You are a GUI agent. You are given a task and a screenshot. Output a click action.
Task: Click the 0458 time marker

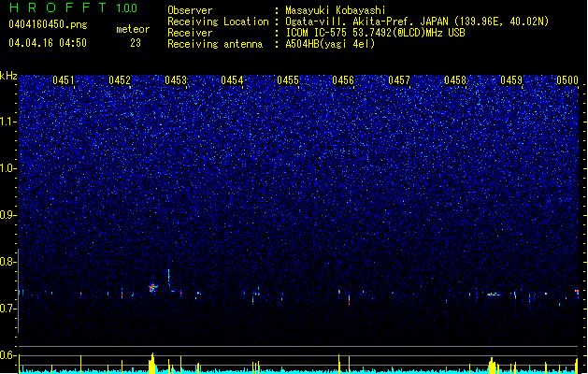[x=455, y=80]
